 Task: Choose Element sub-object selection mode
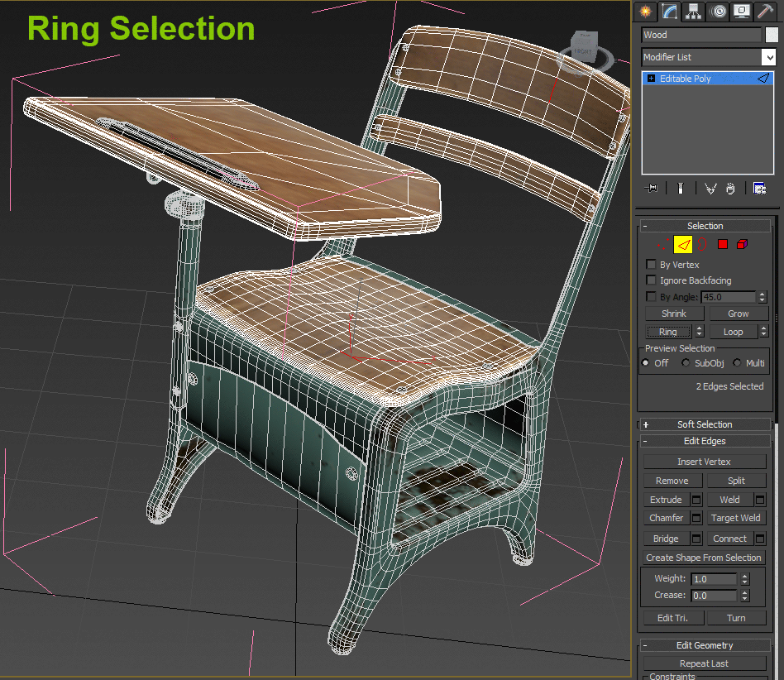coord(742,244)
